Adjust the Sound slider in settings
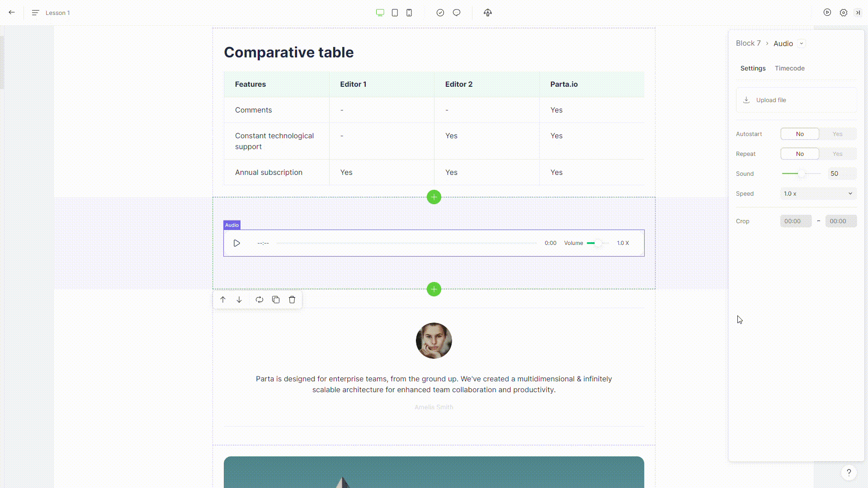Image resolution: width=868 pixels, height=488 pixels. [x=802, y=174]
